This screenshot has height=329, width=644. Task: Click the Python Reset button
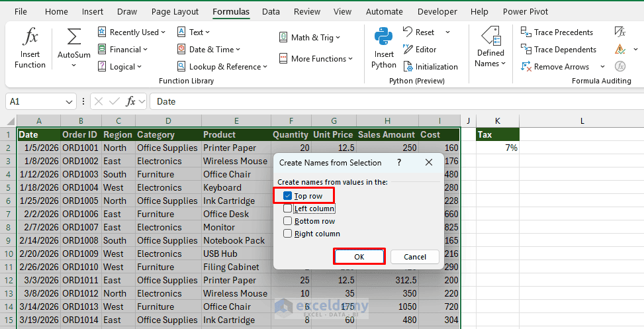419,32
